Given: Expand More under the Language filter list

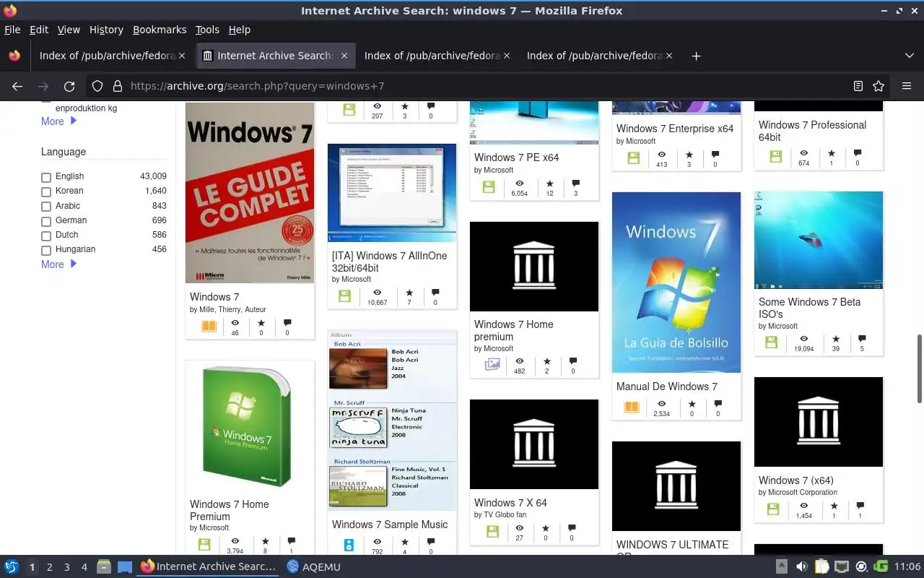Looking at the screenshot, I should click(x=58, y=264).
